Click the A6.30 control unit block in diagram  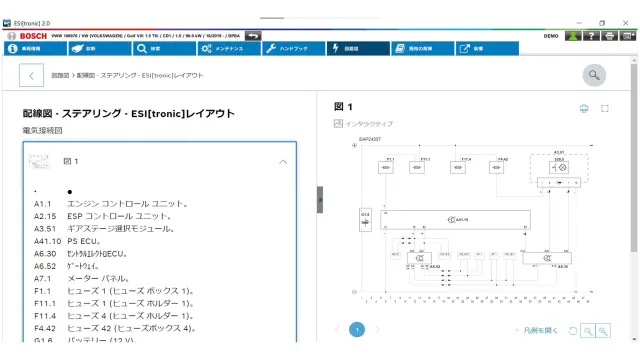pos(547,258)
